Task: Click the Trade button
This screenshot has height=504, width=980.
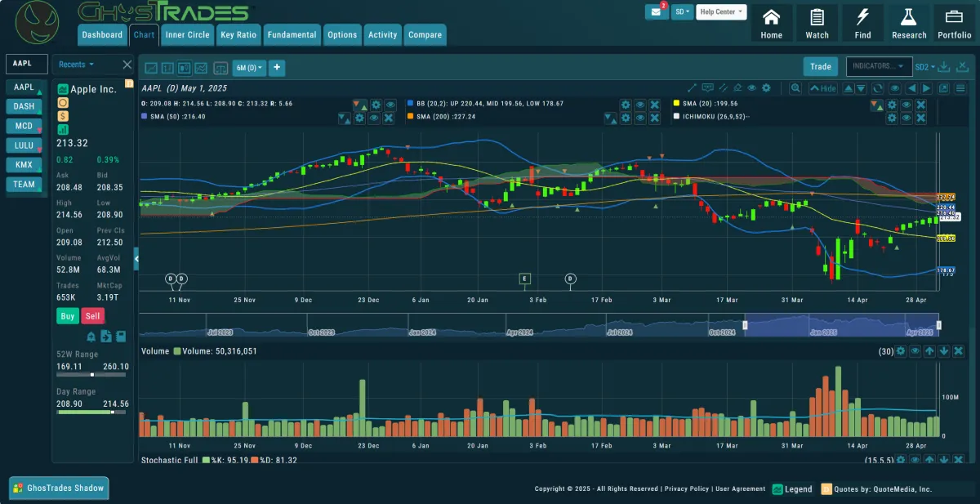Action: click(x=821, y=67)
